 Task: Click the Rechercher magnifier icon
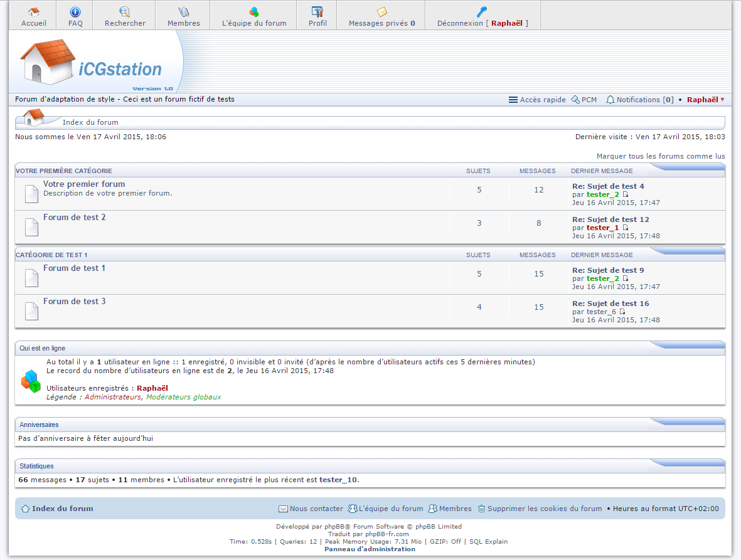(x=125, y=12)
